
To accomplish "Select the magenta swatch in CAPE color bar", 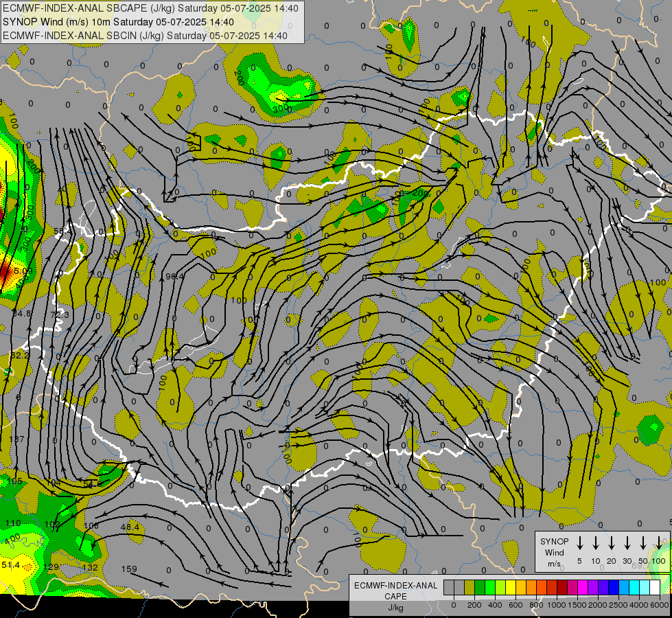I will (583, 587).
